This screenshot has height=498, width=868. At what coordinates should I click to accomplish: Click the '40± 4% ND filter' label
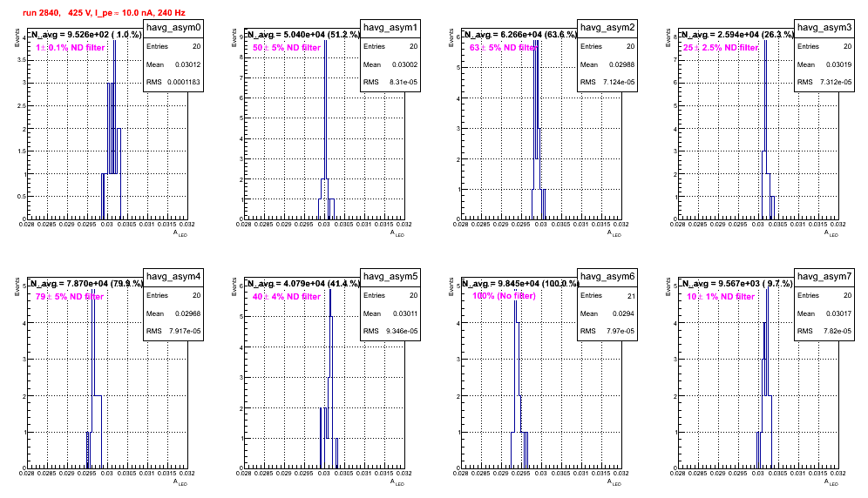click(x=287, y=297)
